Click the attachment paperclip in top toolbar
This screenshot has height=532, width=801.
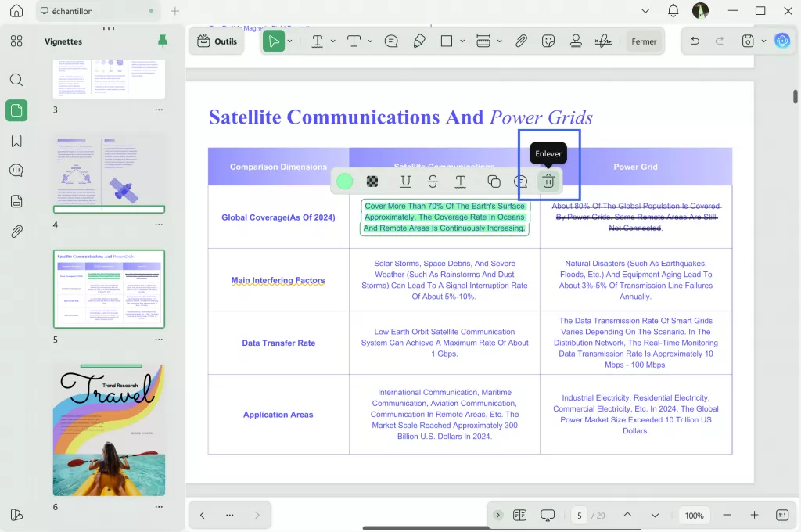(521, 41)
